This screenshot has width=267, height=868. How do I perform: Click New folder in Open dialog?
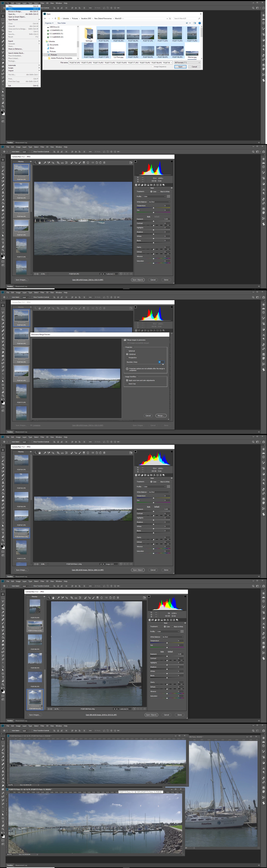pos(62,23)
